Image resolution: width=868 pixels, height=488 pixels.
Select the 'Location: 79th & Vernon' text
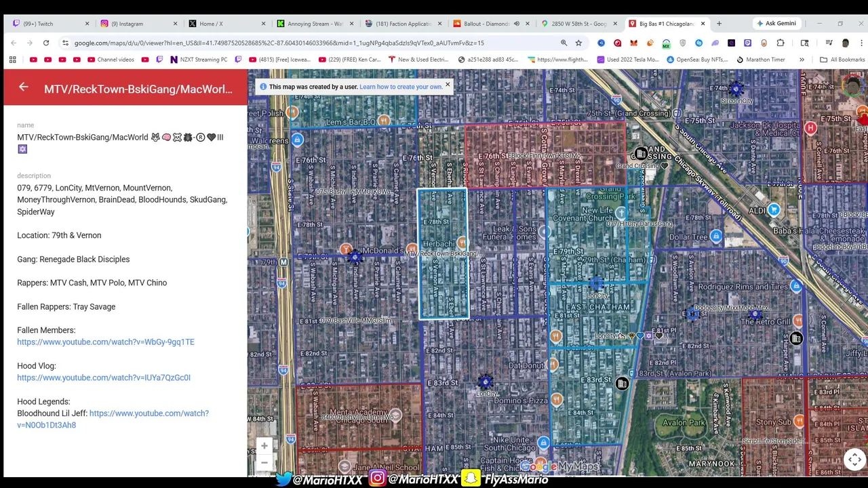coord(59,235)
